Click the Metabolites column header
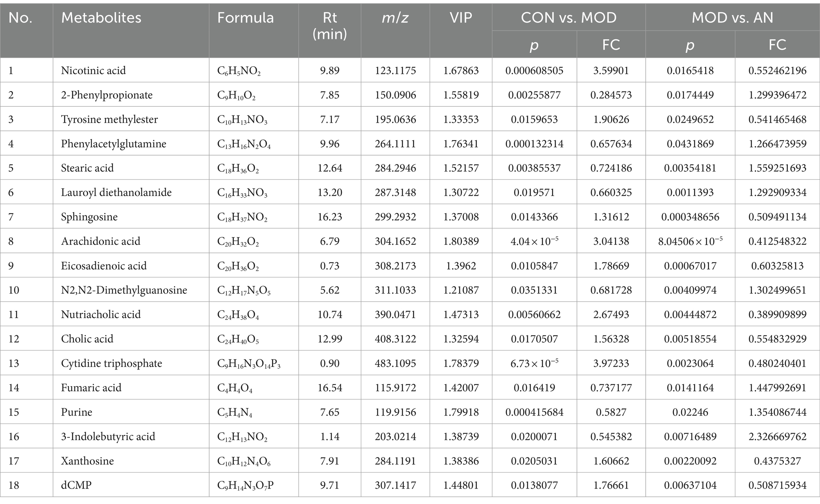This screenshot has width=820, height=504. click(101, 18)
